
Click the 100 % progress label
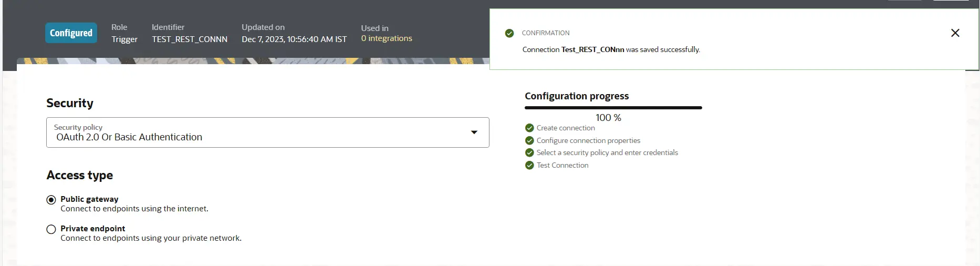pos(608,118)
